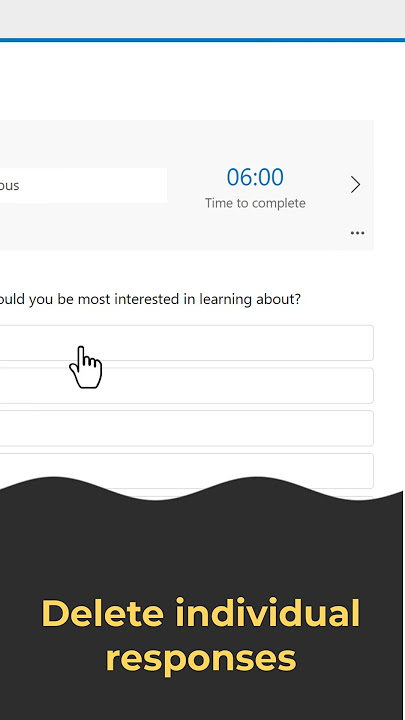Click the dark wavy banner background
The image size is (405, 720).
click(202, 551)
